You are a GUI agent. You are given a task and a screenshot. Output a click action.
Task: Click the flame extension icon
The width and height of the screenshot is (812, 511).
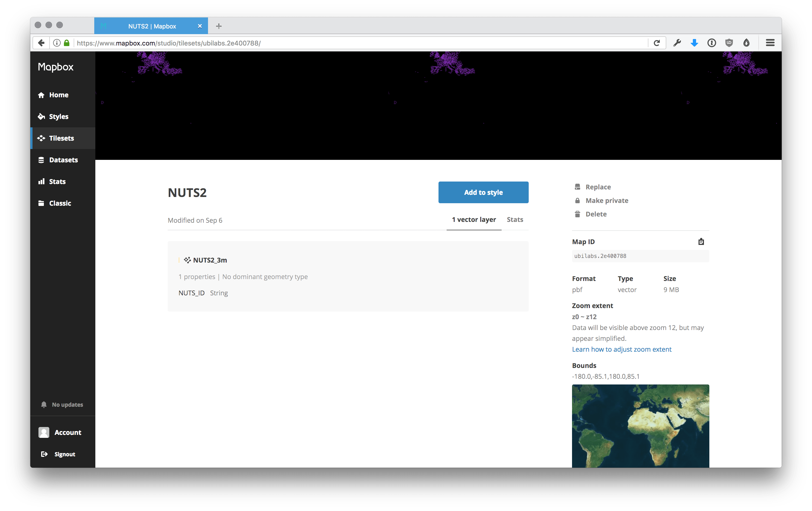(x=746, y=43)
